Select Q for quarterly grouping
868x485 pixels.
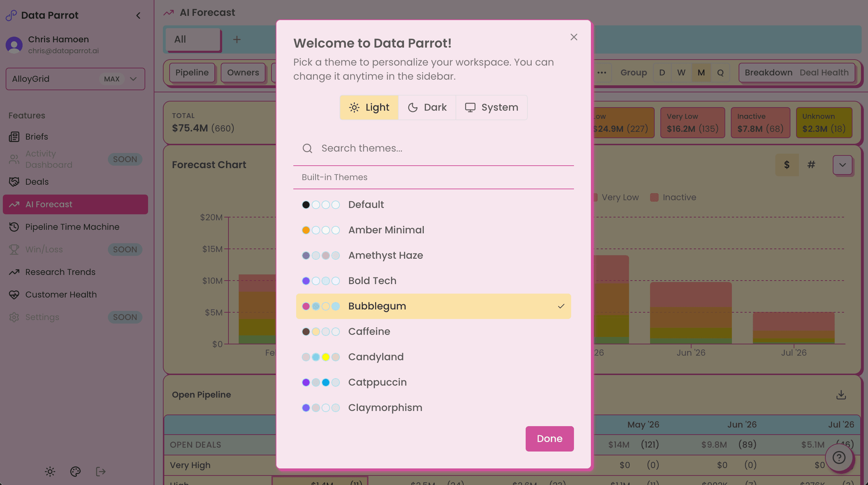[x=721, y=73]
